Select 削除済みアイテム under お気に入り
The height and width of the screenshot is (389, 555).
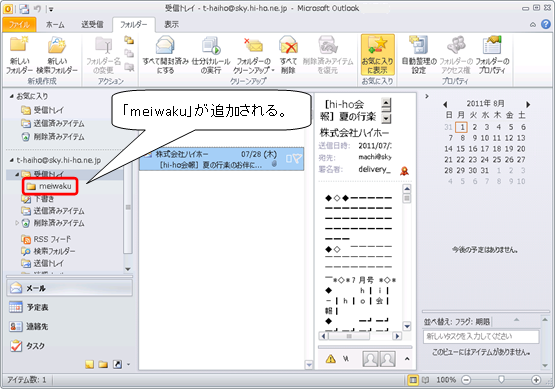click(x=53, y=137)
